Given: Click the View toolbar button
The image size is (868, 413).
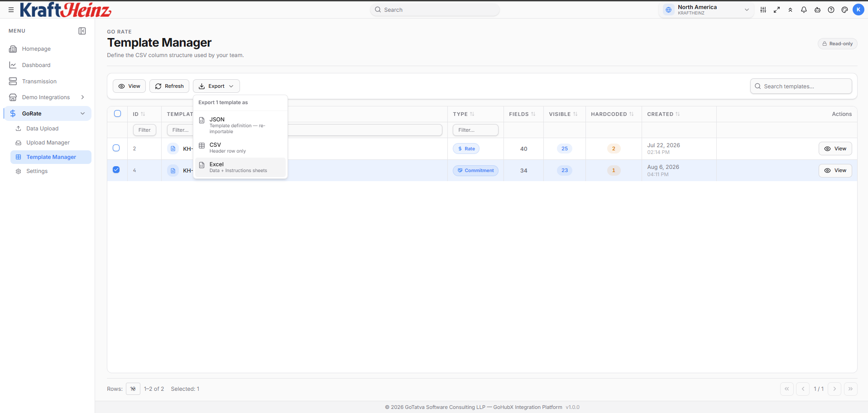Looking at the screenshot, I should 129,86.
